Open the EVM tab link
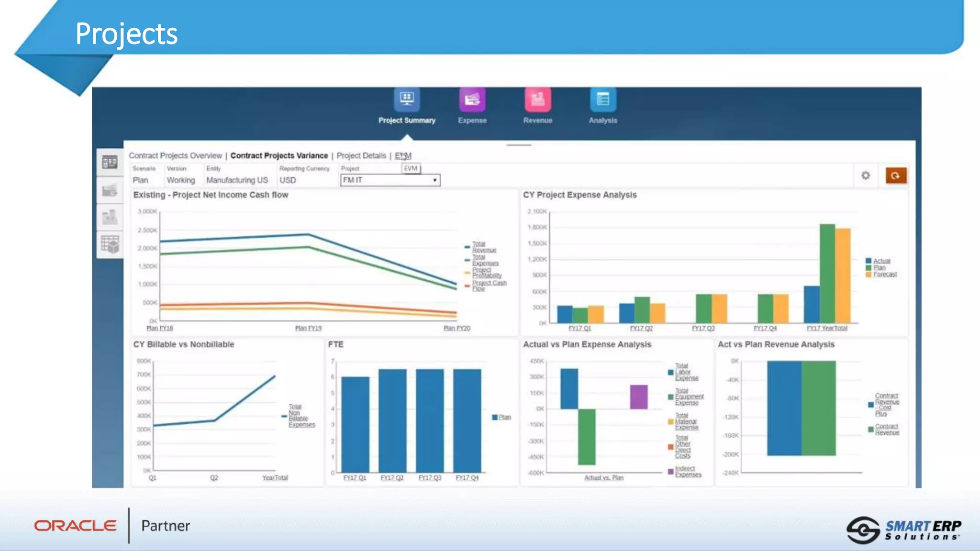The height and width of the screenshot is (551, 980). (x=403, y=155)
